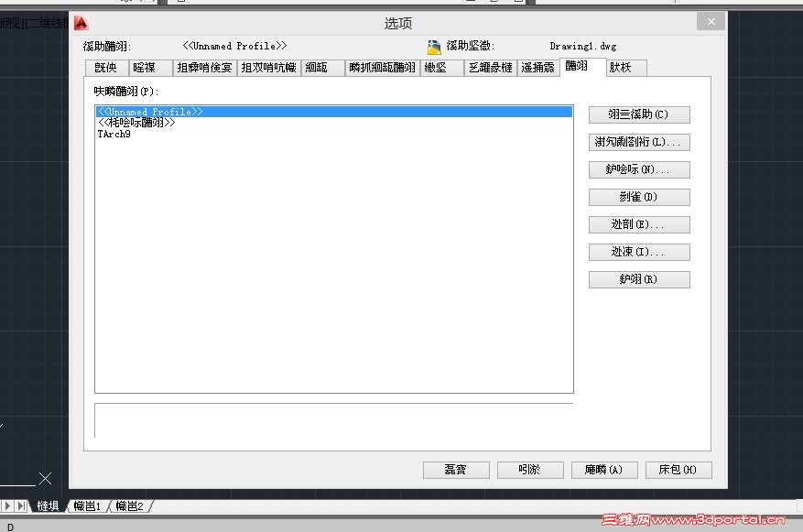This screenshot has width=803, height=532.
Task: Click the Set Current button marked (C)
Action: pos(639,114)
